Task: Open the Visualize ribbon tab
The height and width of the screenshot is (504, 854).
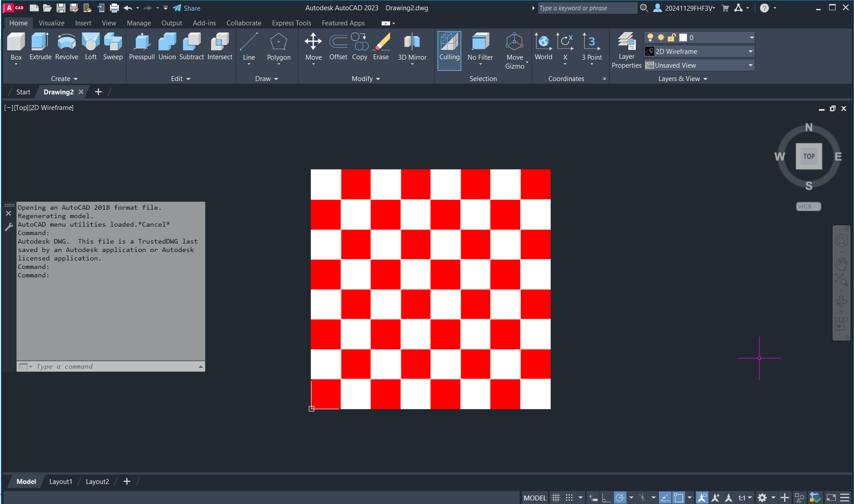Action: pos(51,23)
